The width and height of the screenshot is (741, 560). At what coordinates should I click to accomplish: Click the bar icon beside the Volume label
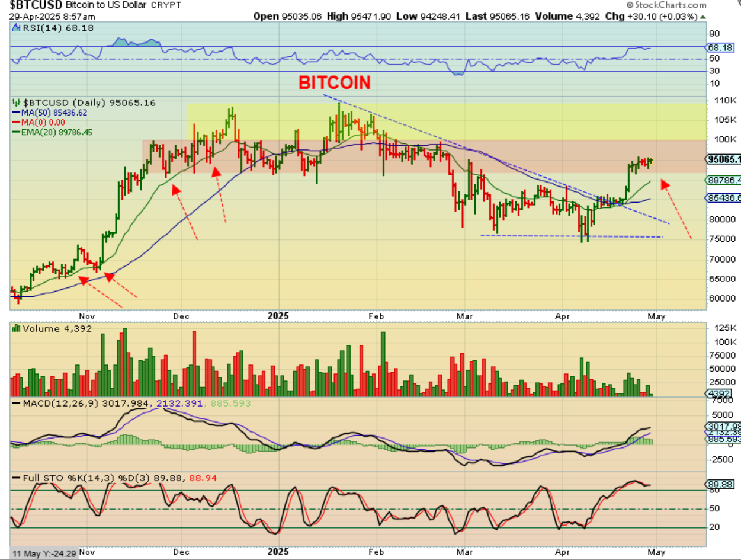(x=16, y=328)
